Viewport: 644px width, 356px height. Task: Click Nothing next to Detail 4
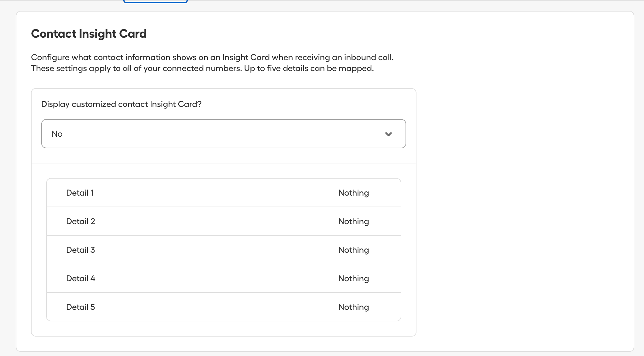(353, 278)
